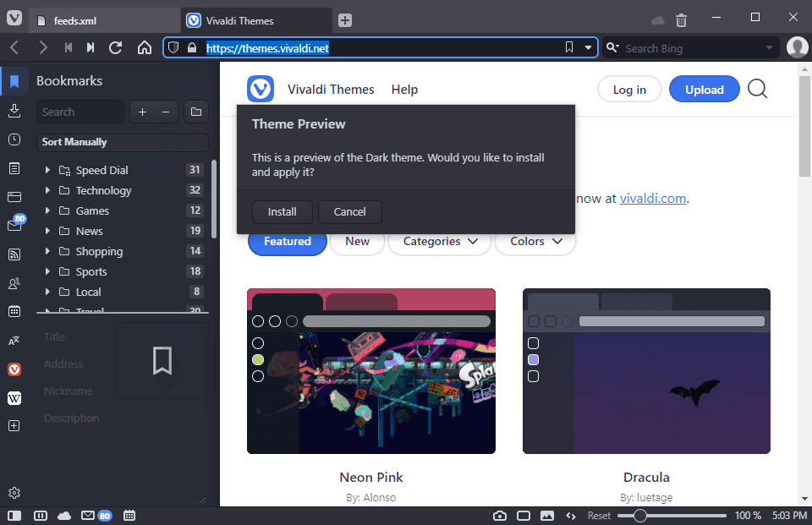Open the Contacts panel
Image resolution: width=812 pixels, height=525 pixels.
tap(14, 283)
